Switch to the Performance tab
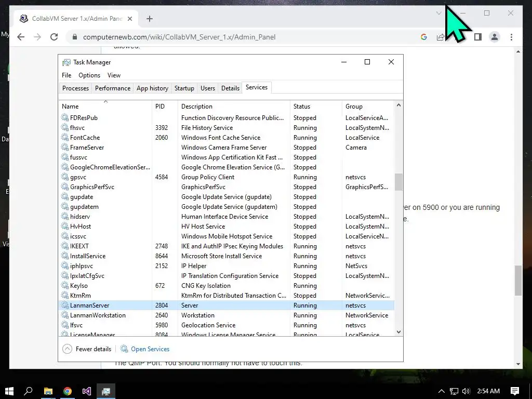Viewport: 532px width, 399px height. (x=113, y=88)
